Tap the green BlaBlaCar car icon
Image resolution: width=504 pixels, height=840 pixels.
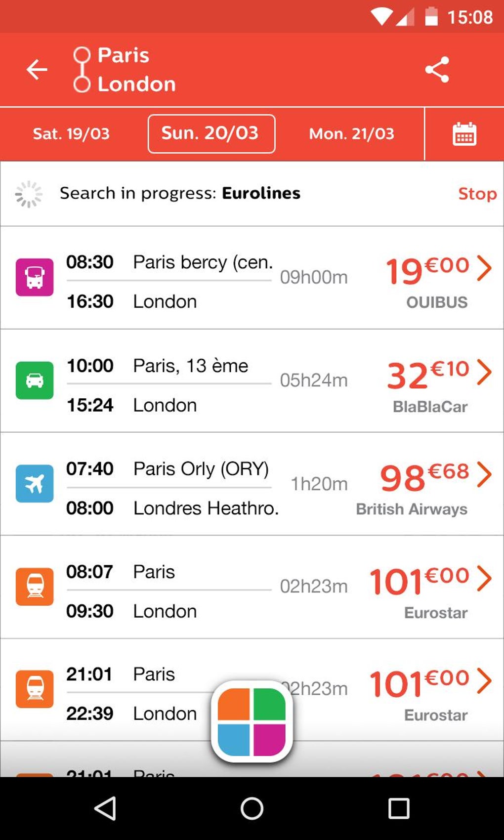point(35,380)
